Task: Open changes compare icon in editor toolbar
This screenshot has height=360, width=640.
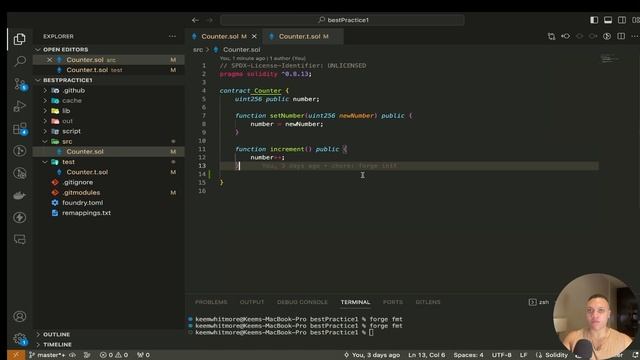Action: pyautogui.click(x=551, y=36)
